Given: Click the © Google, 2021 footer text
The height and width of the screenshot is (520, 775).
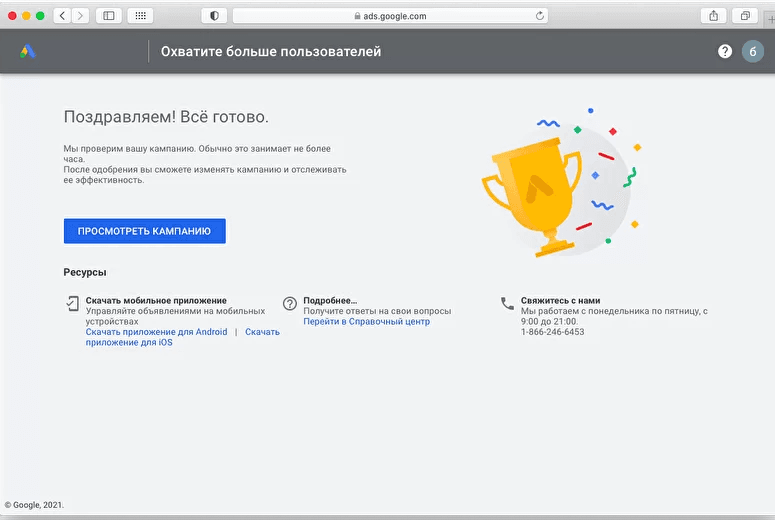Looking at the screenshot, I should point(34,505).
